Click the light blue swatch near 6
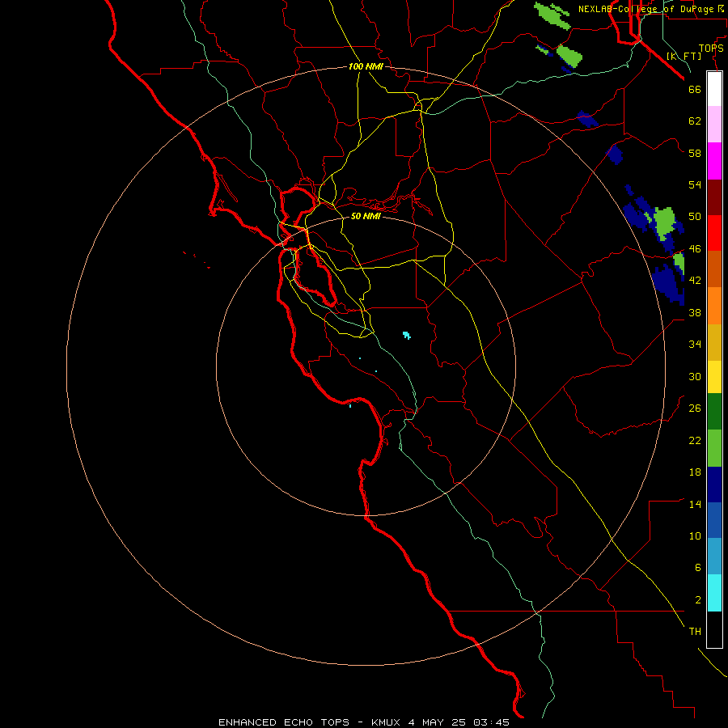This screenshot has height=728, width=728. pyautogui.click(x=714, y=557)
